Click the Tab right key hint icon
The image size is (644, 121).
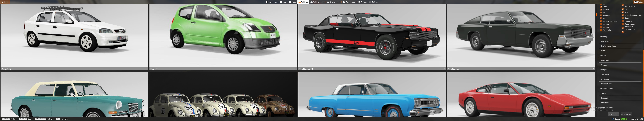pos(58,119)
